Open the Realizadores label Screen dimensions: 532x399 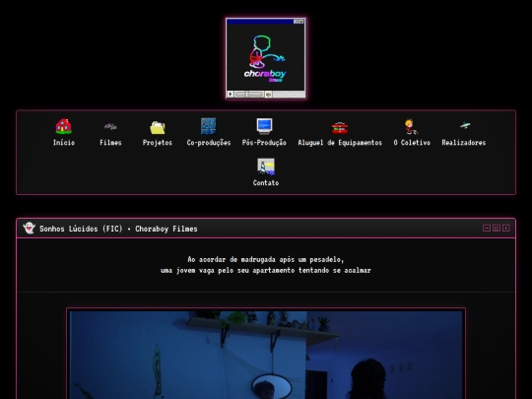(x=464, y=143)
